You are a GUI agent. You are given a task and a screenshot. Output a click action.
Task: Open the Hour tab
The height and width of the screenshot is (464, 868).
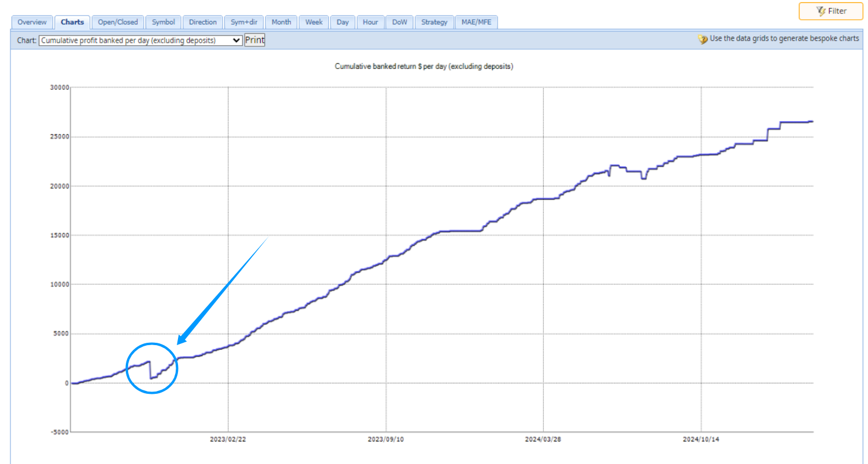click(x=370, y=22)
